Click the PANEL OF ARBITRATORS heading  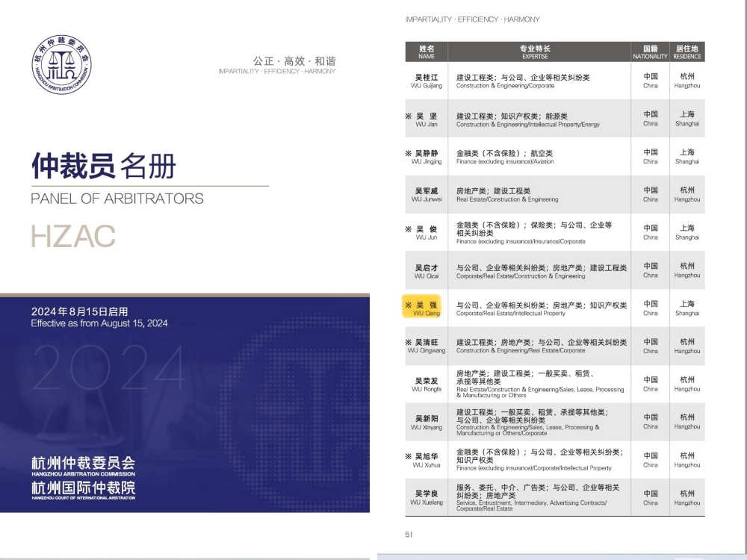pyautogui.click(x=117, y=199)
